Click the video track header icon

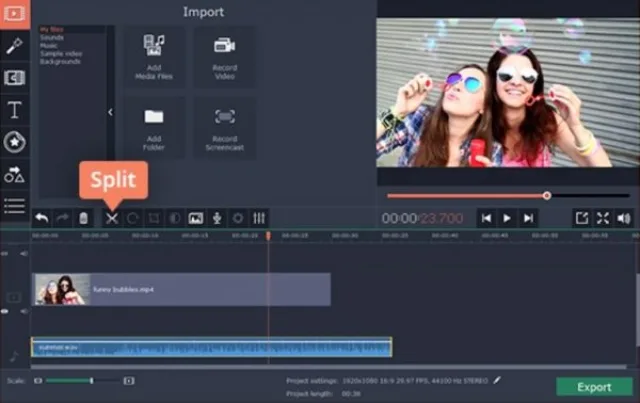point(13,298)
